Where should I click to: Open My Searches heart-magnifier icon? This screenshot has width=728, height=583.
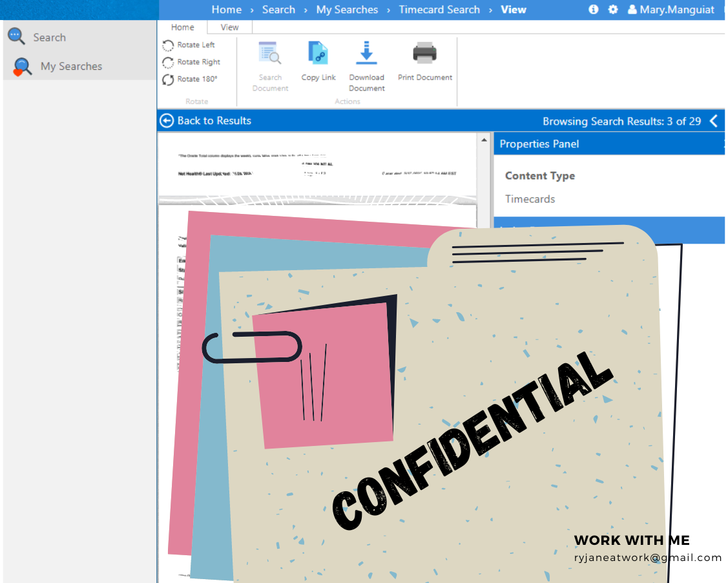[22, 67]
